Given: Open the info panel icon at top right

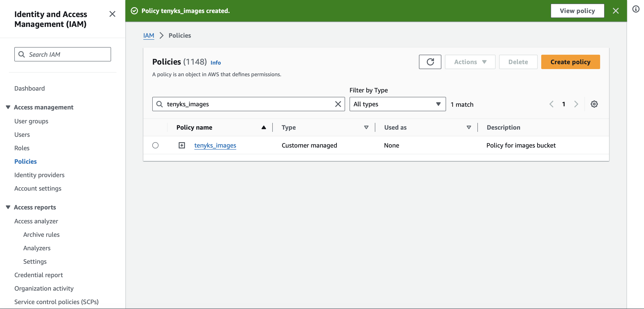Looking at the screenshot, I should coord(636,9).
